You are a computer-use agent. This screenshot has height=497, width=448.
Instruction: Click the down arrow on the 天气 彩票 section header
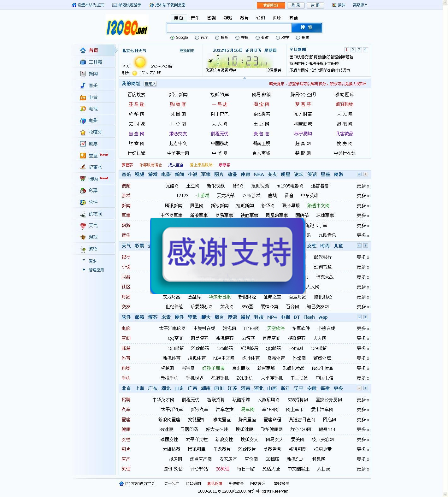point(359,246)
